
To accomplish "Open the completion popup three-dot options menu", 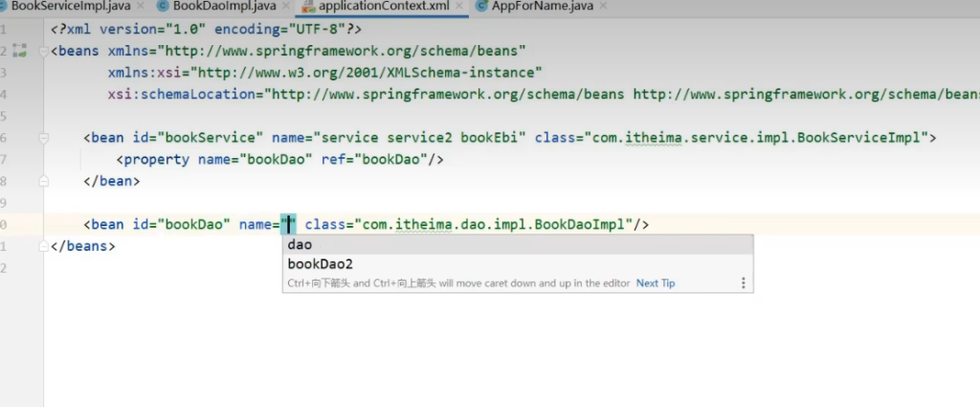I will 743,283.
